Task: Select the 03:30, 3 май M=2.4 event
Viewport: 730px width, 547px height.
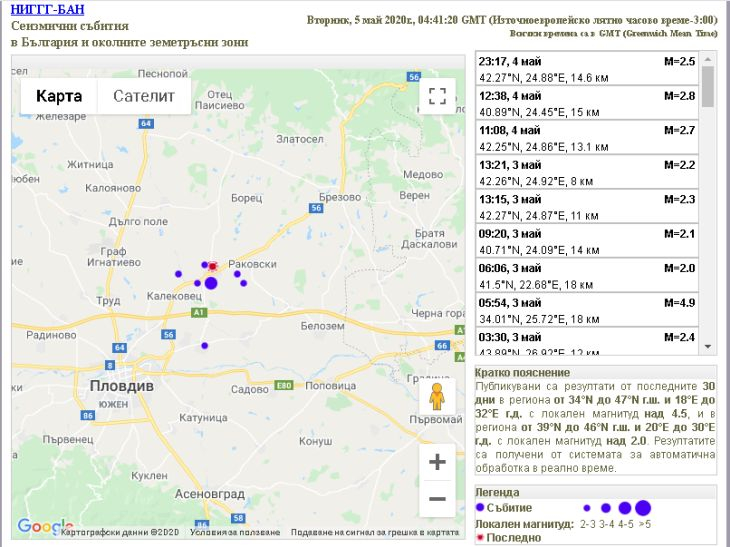Action: (x=587, y=341)
